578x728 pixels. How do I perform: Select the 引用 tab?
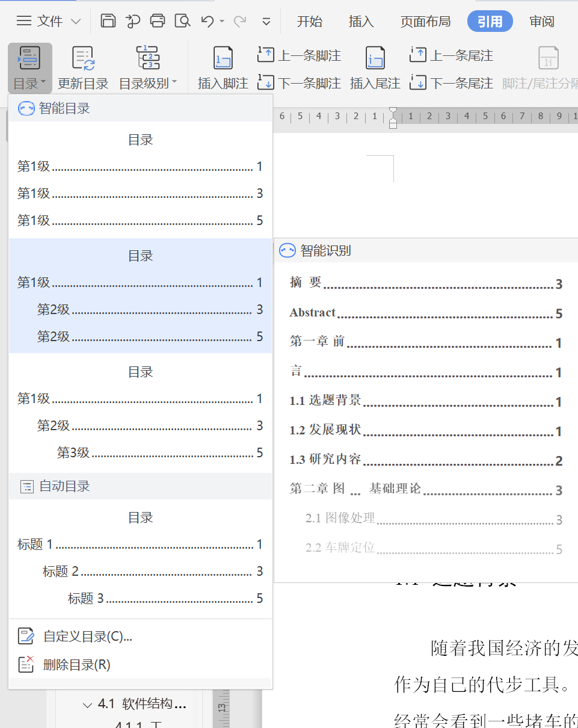click(x=490, y=22)
